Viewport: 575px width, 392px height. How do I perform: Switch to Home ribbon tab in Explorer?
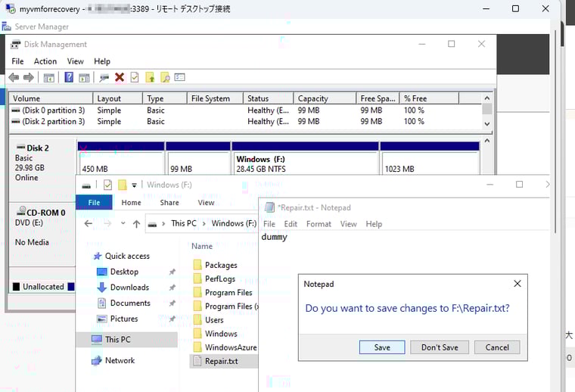132,202
